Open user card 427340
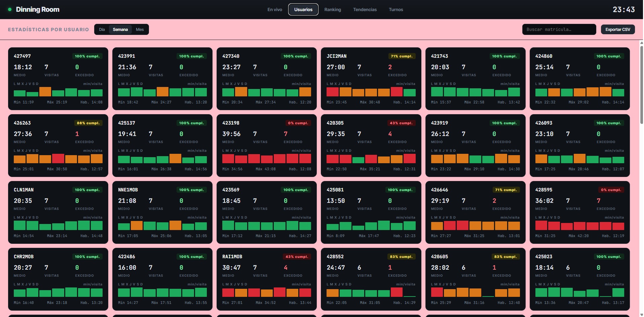The width and height of the screenshot is (644, 317). click(x=267, y=79)
